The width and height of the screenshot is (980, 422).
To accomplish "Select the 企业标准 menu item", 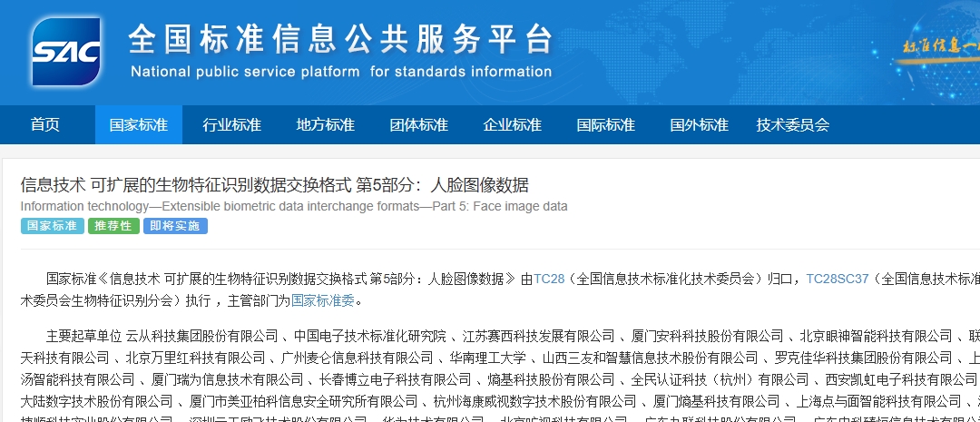I will pos(512,125).
